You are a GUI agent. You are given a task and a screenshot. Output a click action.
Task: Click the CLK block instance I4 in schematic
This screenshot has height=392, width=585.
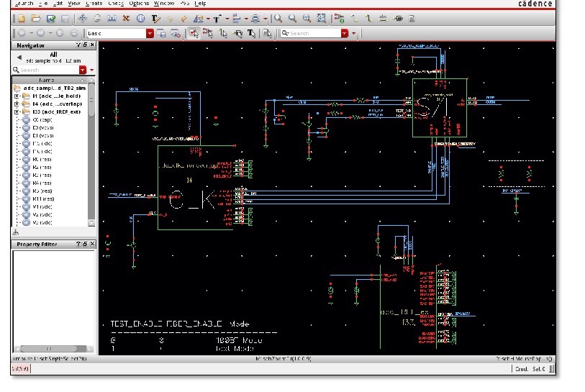click(196, 188)
